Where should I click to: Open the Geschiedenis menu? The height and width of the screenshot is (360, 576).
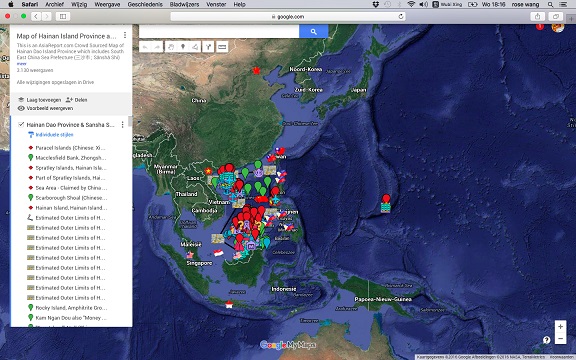145,4
